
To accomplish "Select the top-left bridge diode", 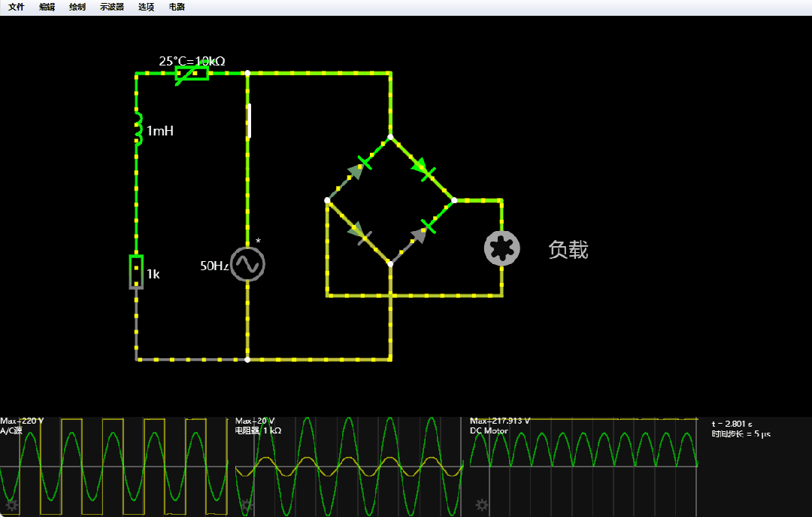I will click(x=359, y=168).
